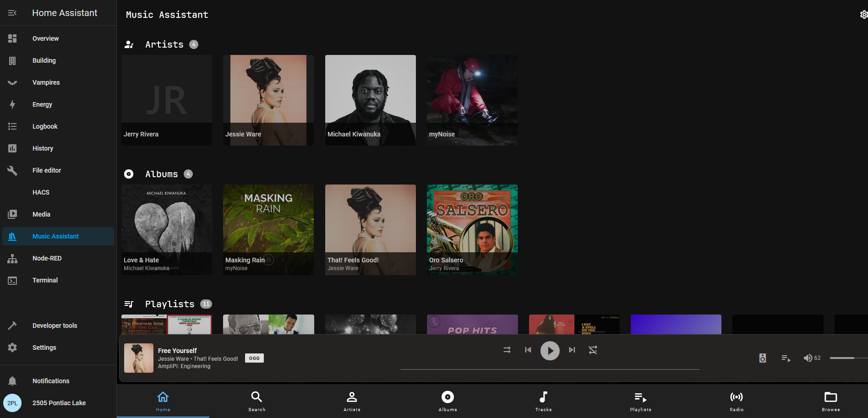Open the Media panel
Image resolution: width=868 pixels, height=418 pixels.
click(x=58, y=214)
